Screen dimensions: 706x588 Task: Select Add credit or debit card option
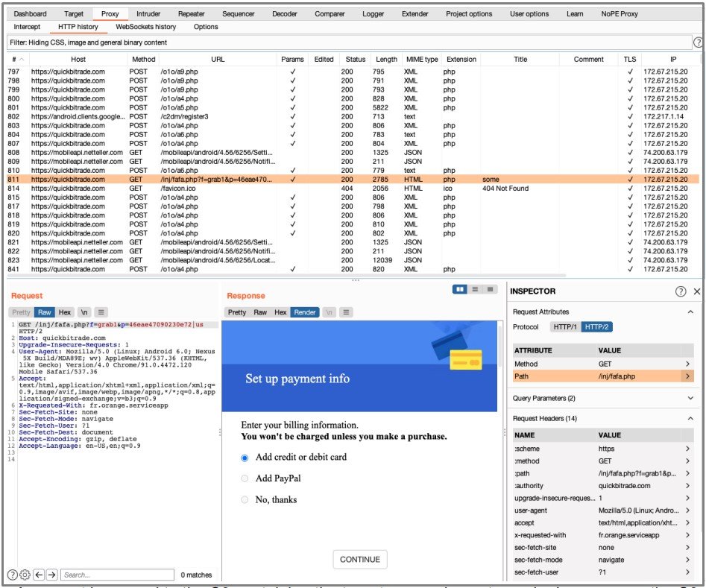(x=245, y=457)
